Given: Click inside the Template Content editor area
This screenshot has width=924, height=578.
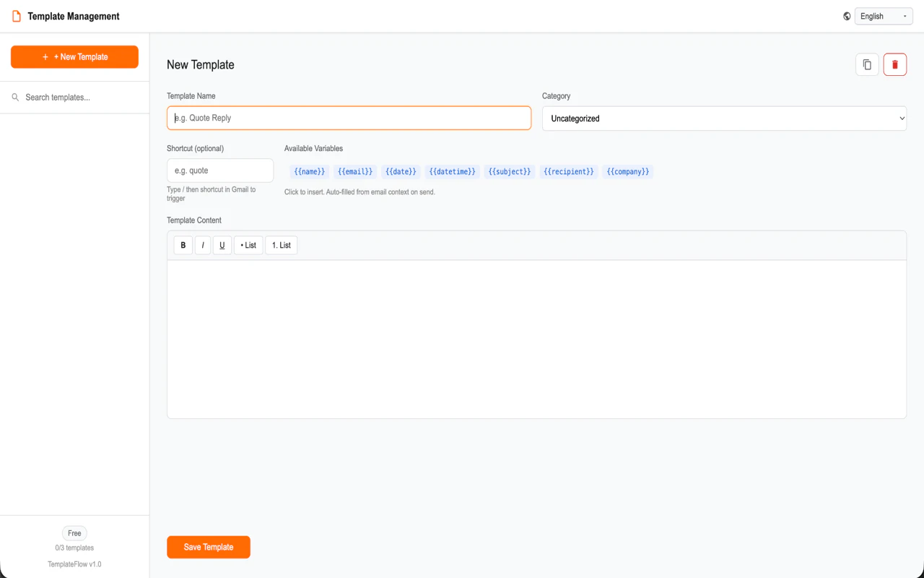Looking at the screenshot, I should (536, 339).
